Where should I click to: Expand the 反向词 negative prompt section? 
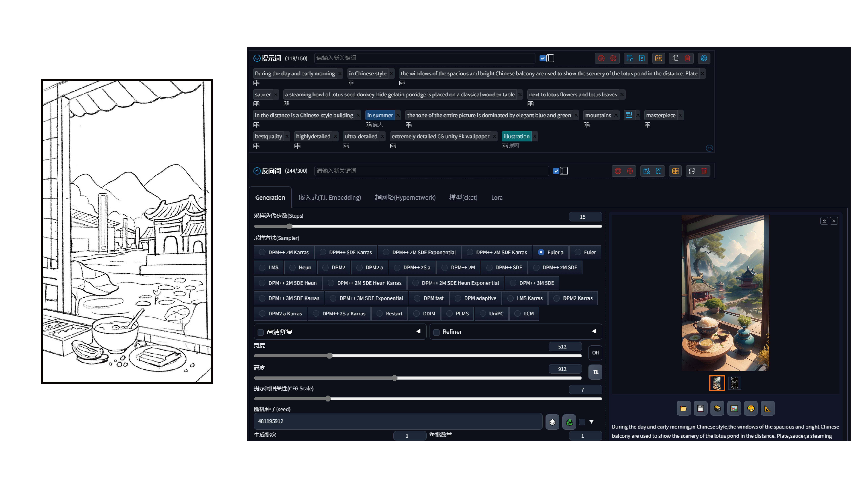coord(257,171)
